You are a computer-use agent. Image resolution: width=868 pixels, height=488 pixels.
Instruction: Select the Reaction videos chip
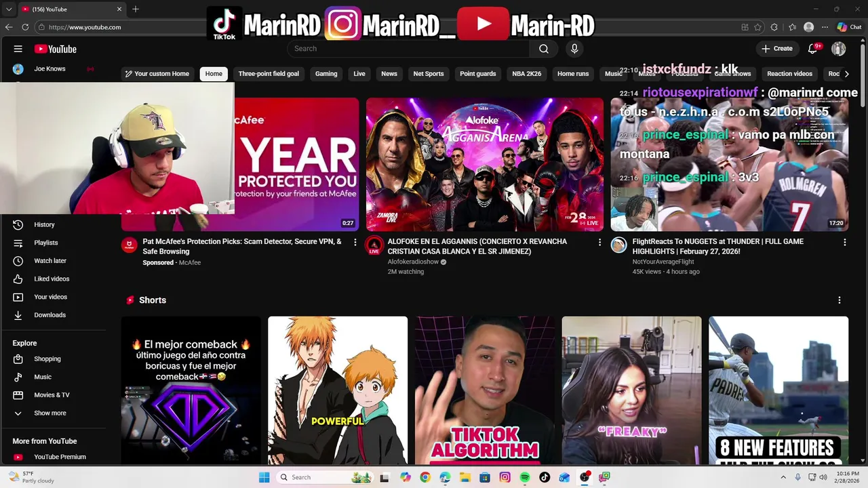click(x=789, y=74)
